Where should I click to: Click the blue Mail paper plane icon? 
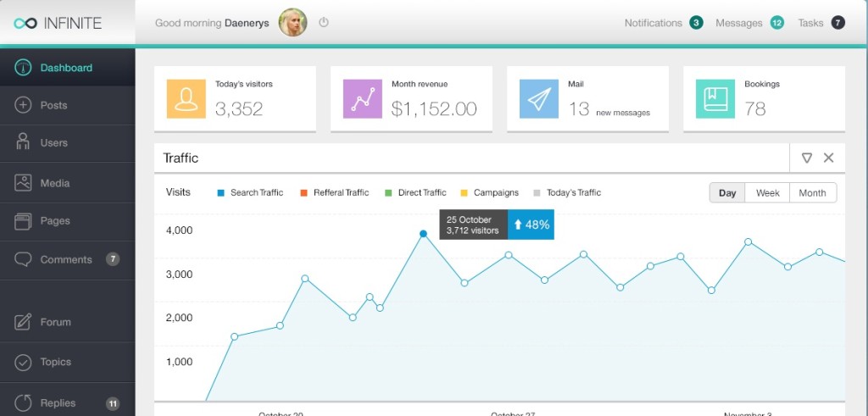tap(539, 99)
